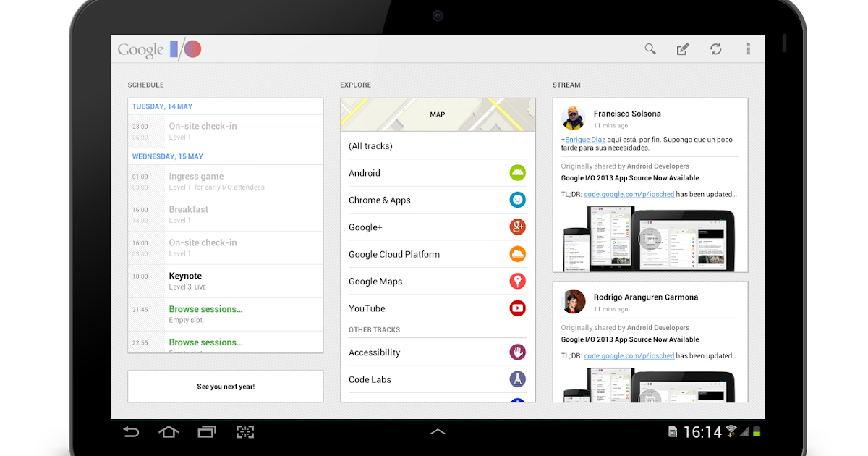Select the YouTube track label
The image size is (868, 456).
(367, 308)
